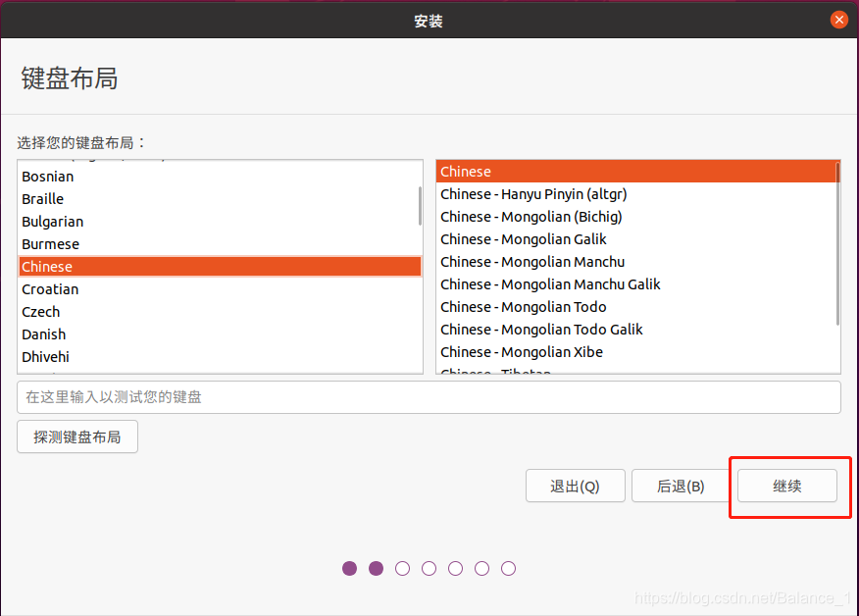The image size is (859, 616).
Task: Select Czech from the list
Action: click(220, 311)
